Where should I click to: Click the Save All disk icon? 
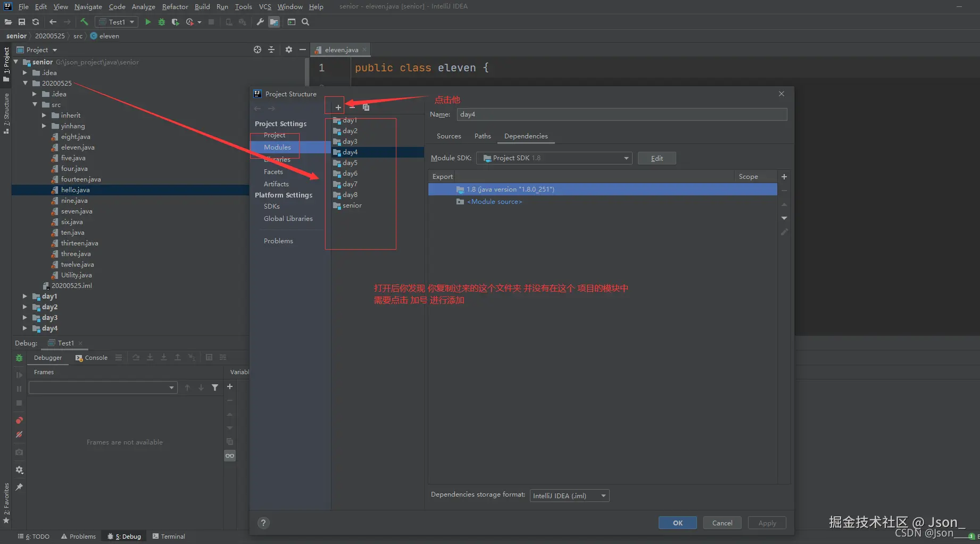click(22, 22)
